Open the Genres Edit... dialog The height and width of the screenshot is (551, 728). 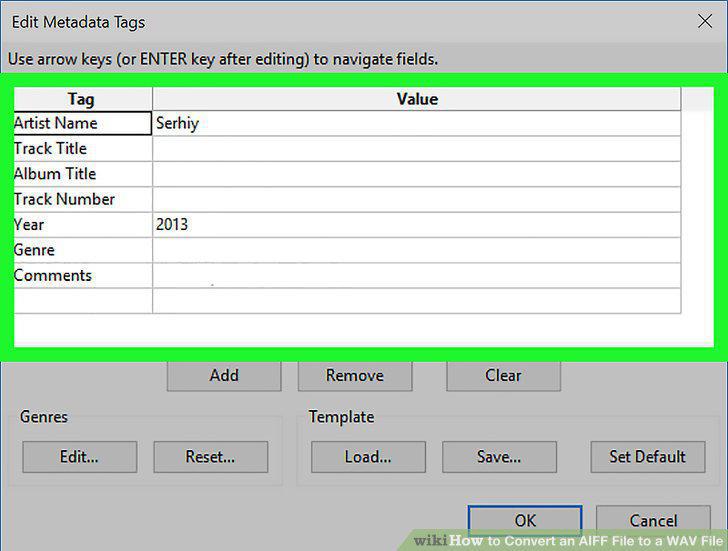[79, 457]
